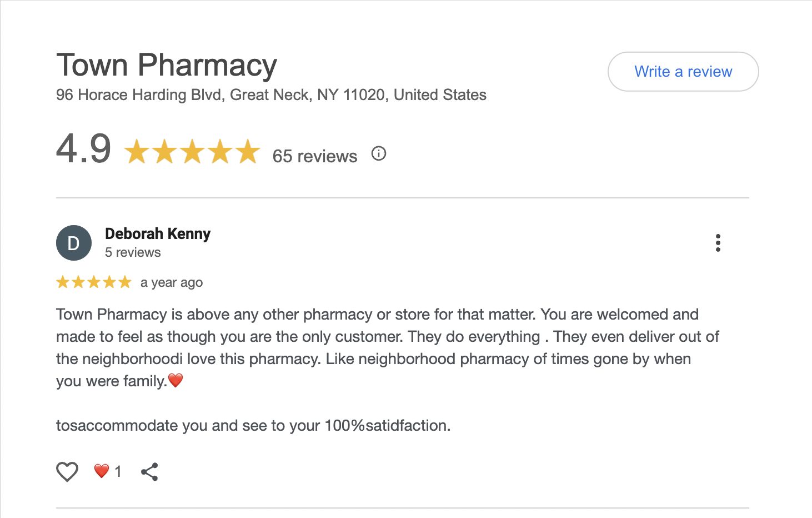Click the 'a year ago' timestamp
This screenshot has height=518, width=812.
[x=171, y=282]
